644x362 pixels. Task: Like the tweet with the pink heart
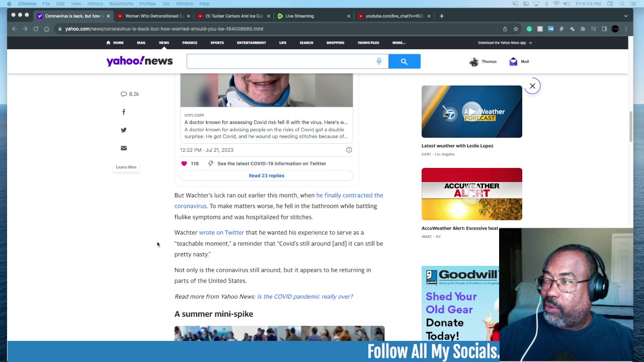184,163
